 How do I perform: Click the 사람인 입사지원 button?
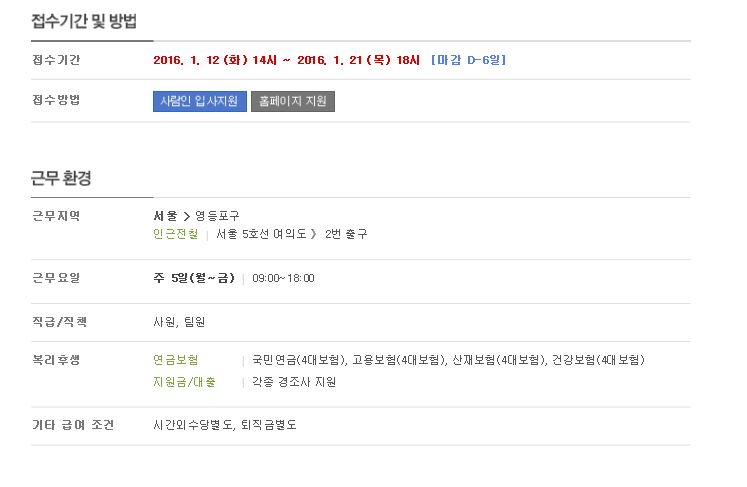200,101
